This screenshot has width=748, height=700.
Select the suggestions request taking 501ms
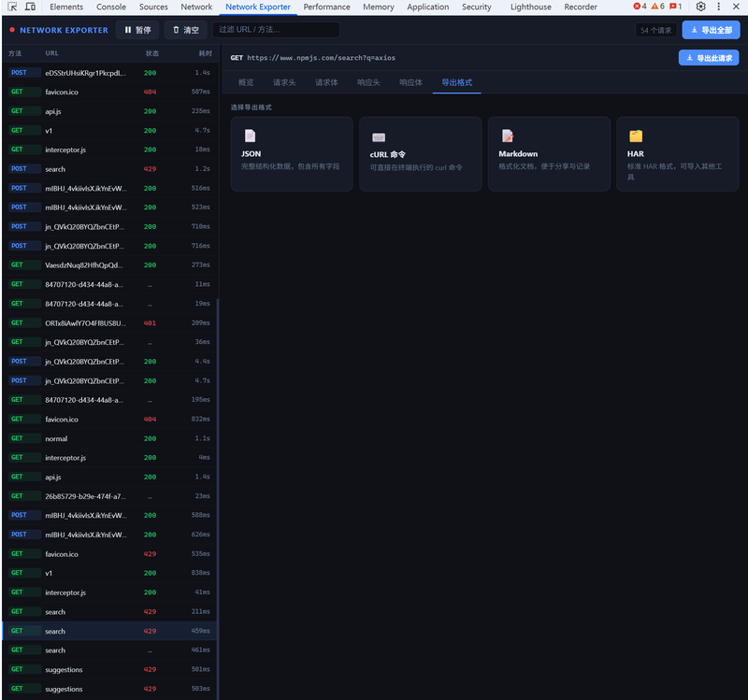point(109,669)
